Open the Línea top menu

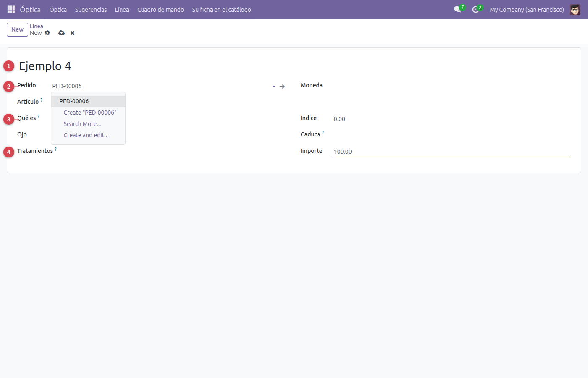(122, 9)
